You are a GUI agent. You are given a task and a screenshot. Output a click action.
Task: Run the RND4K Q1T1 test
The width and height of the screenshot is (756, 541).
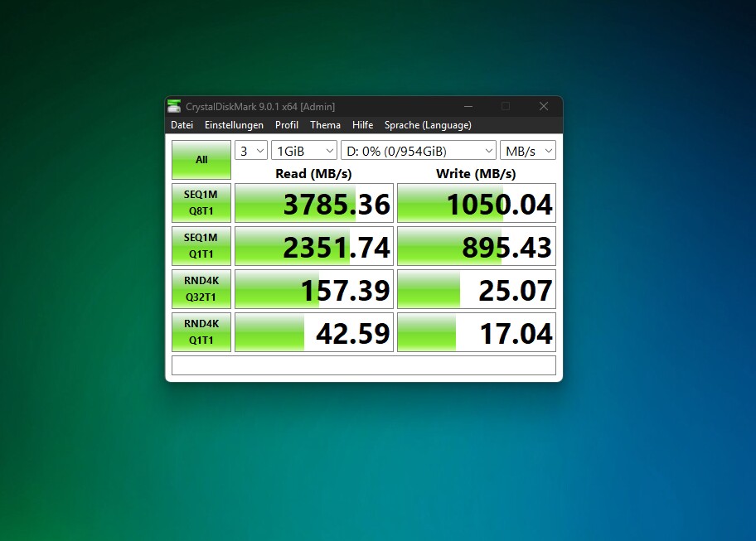coord(201,331)
